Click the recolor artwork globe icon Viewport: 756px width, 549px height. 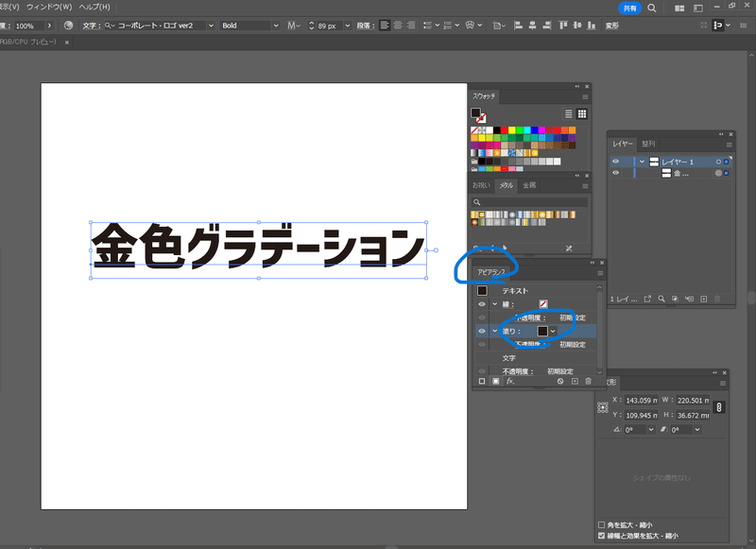tap(68, 26)
